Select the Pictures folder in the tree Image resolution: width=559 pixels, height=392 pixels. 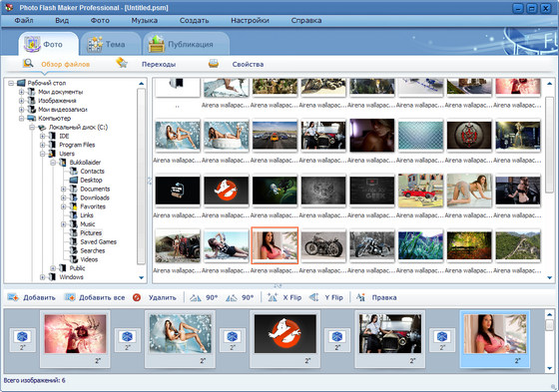(x=91, y=232)
